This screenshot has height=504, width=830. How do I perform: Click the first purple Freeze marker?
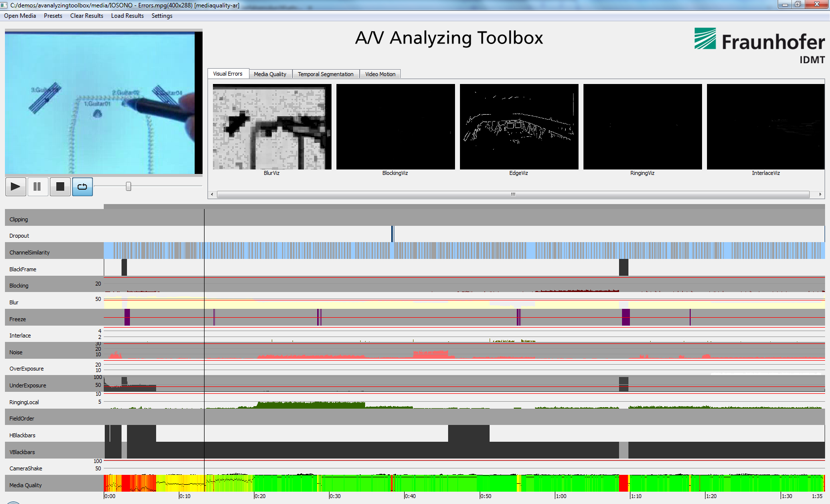coord(127,317)
